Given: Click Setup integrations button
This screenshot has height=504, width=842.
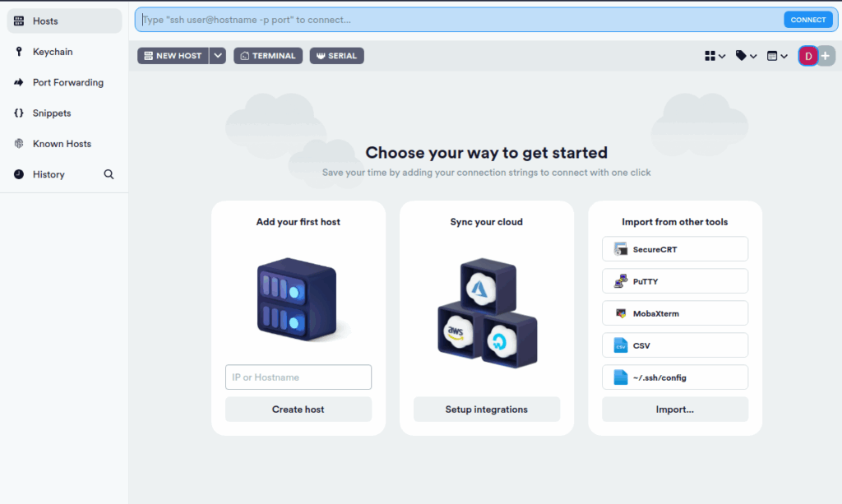Looking at the screenshot, I should [x=487, y=409].
